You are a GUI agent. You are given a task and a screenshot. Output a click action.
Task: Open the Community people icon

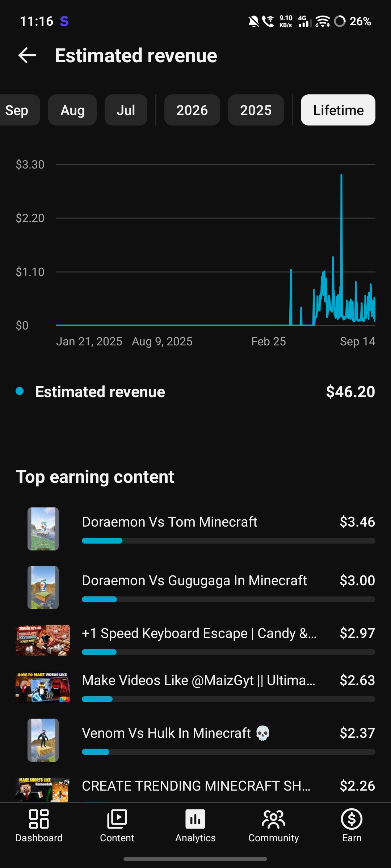273,819
